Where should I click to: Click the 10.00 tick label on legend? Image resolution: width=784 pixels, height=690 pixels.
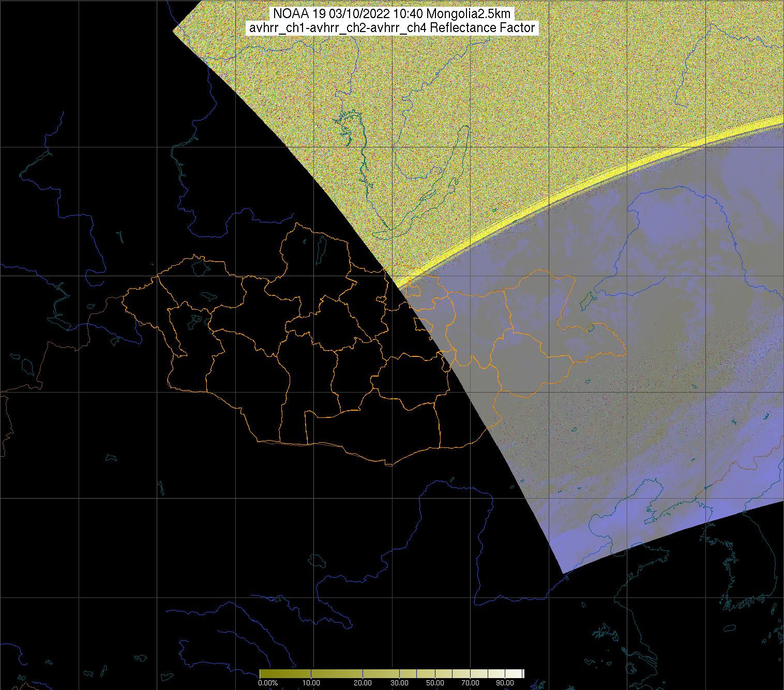click(x=311, y=683)
